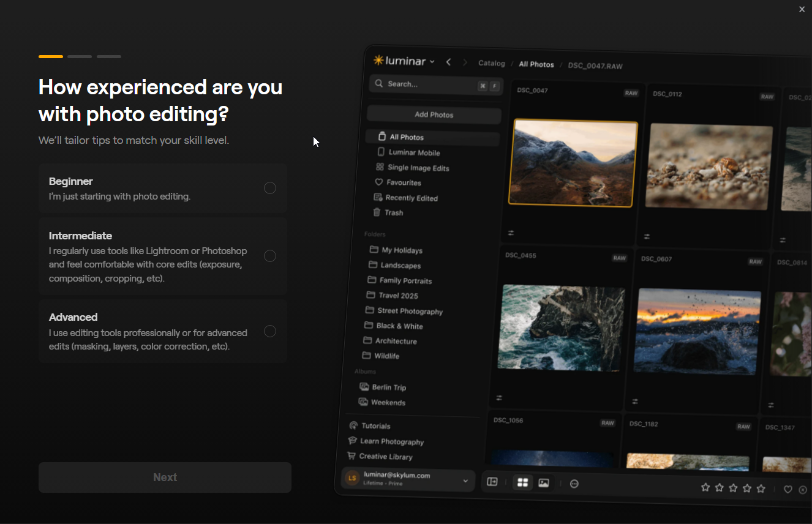Toggle the sidebar panel icon in the preview toolbar

492,482
